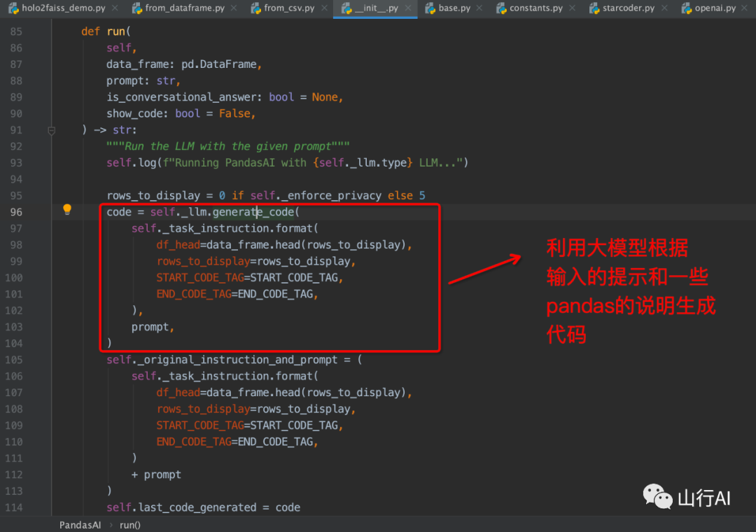Close the base.py tab
756x532 pixels.
[479, 8]
